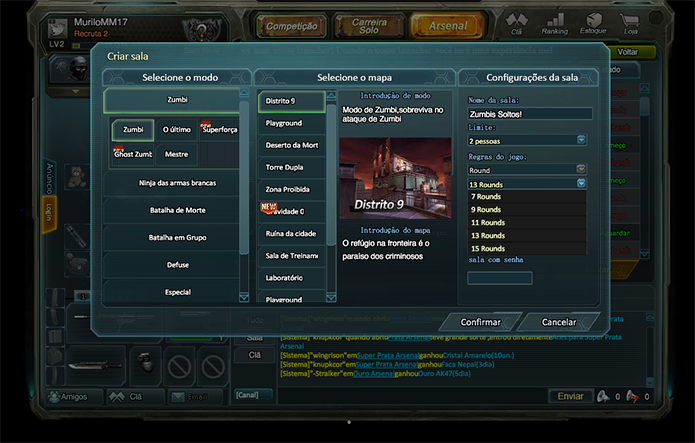Choose 11 Rounds from the list
The height and width of the screenshot is (443, 695).
(527, 223)
